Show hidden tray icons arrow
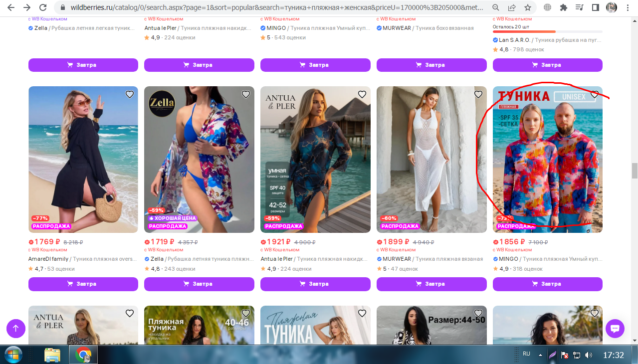 [x=540, y=355]
